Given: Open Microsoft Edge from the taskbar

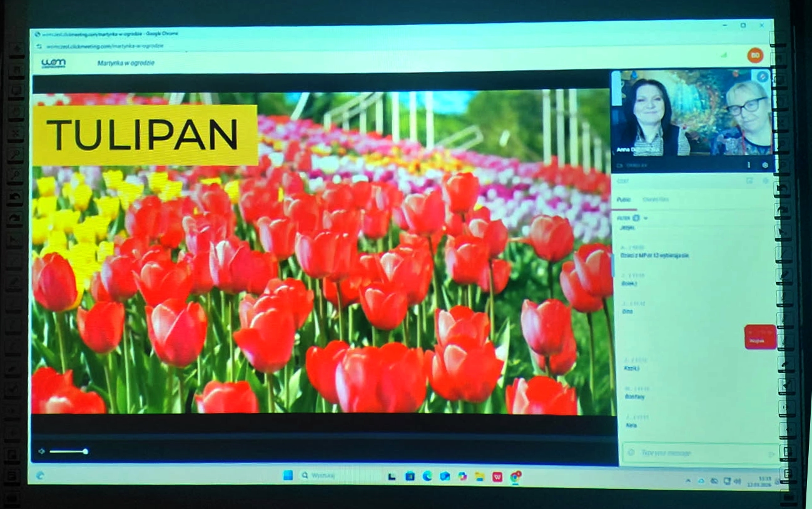Looking at the screenshot, I should point(427,476).
